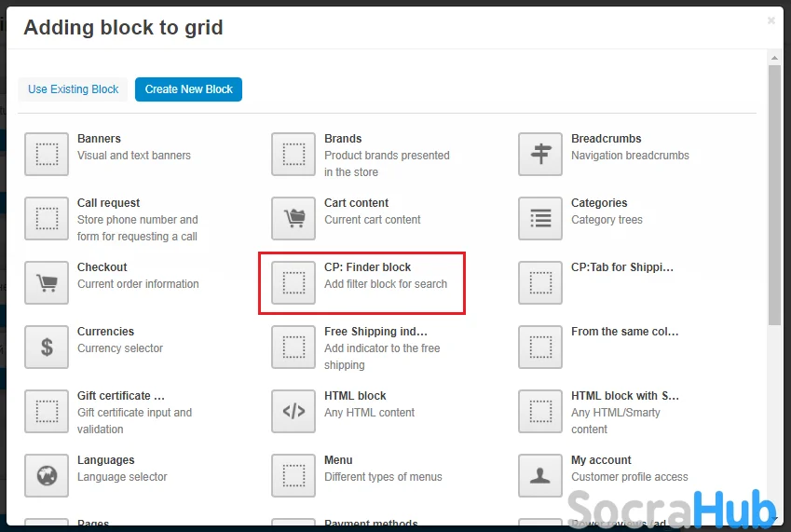This screenshot has width=791, height=532.
Task: Click 'Visual and text banners' description
Action: click(134, 156)
